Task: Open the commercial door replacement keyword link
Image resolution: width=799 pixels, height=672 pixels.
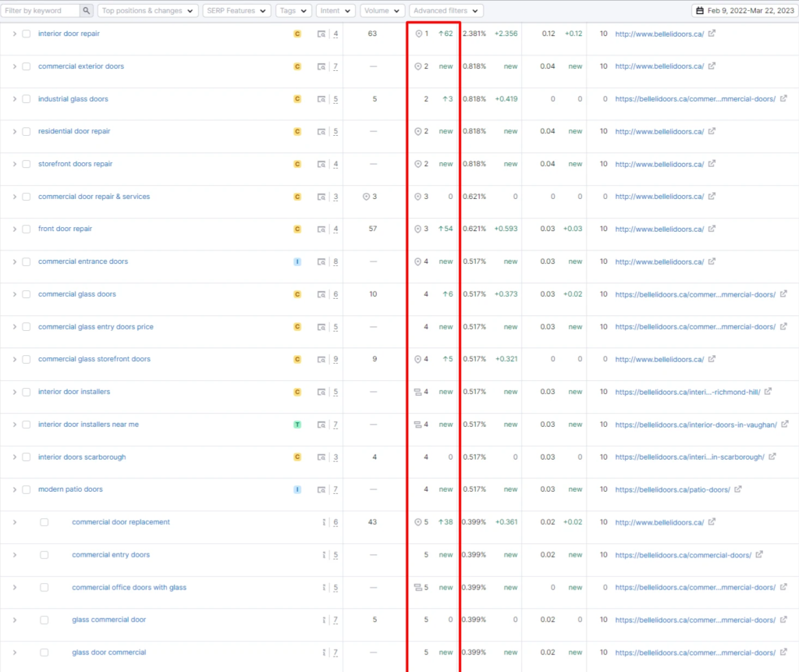Action: 121,522
